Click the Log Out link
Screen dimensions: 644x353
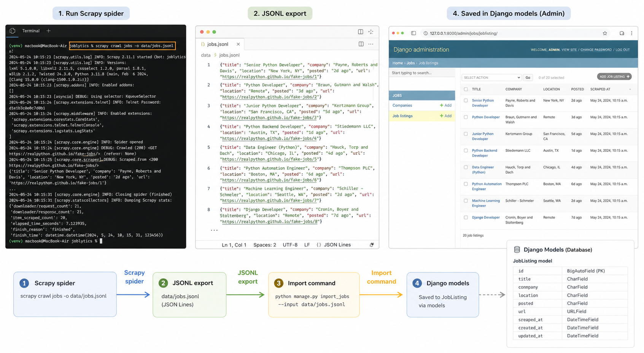[623, 50]
